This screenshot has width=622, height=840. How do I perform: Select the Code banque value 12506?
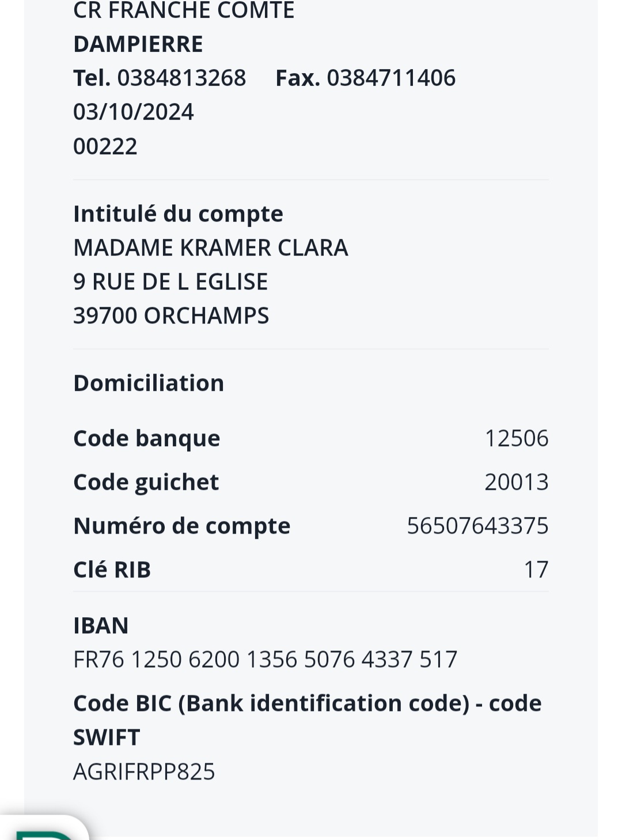click(517, 438)
